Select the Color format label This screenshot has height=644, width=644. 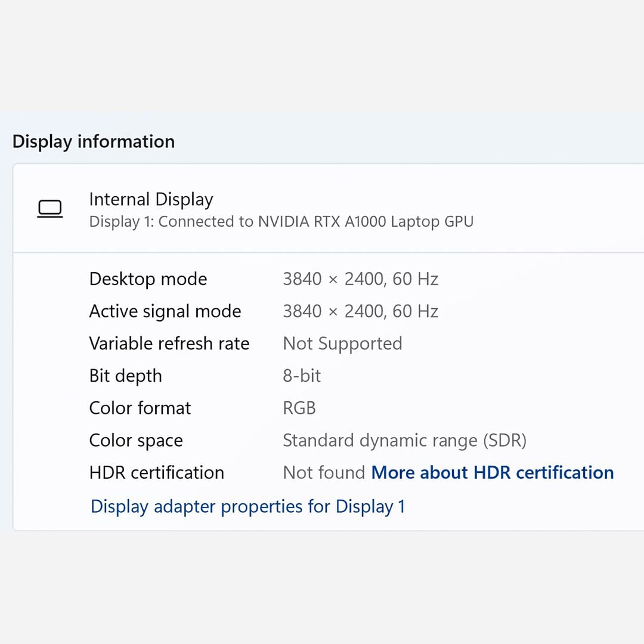click(x=140, y=408)
